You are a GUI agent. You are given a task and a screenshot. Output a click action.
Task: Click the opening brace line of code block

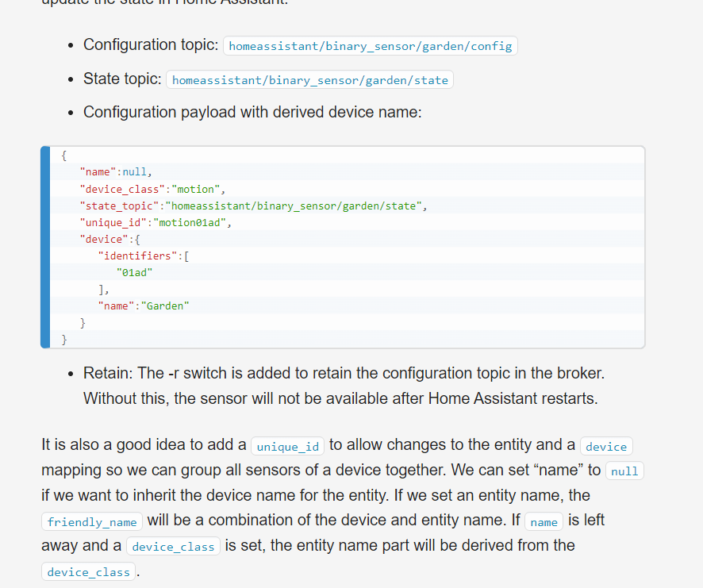pyautogui.click(x=64, y=156)
